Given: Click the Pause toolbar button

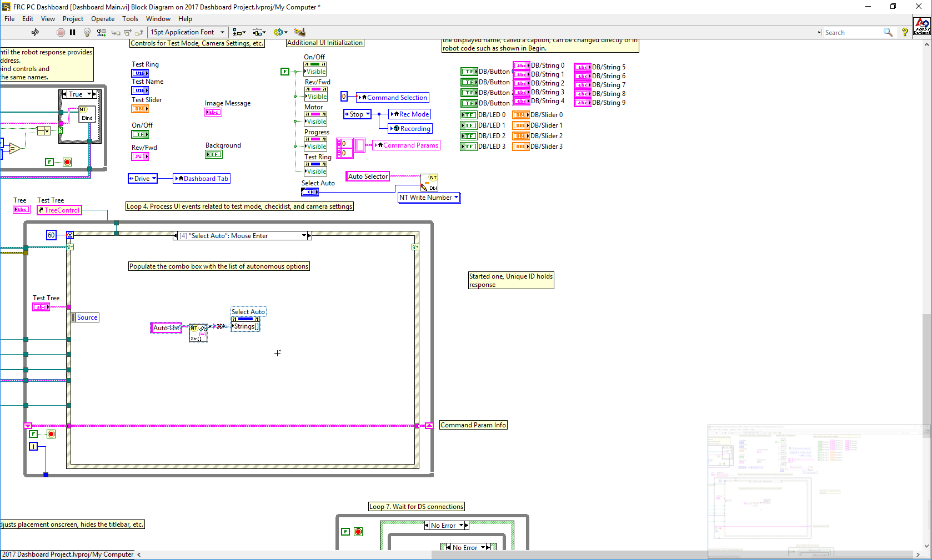Looking at the screenshot, I should [x=73, y=32].
